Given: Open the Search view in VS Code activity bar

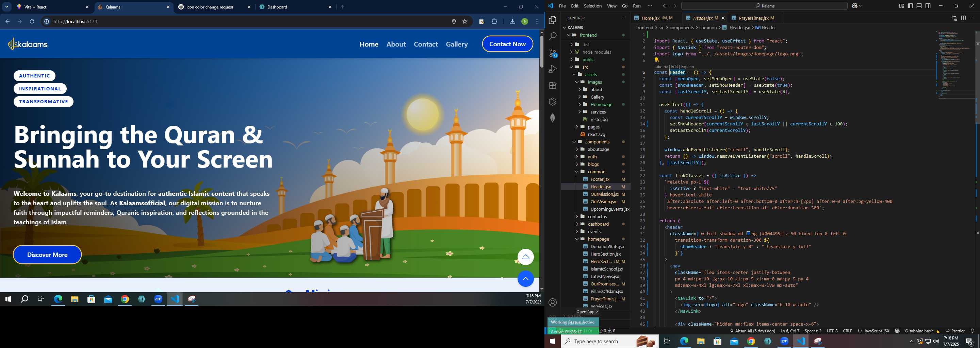Looking at the screenshot, I should [552, 36].
